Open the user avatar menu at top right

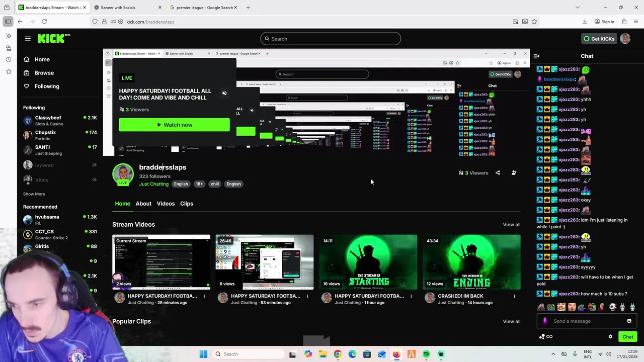pyautogui.click(x=625, y=39)
